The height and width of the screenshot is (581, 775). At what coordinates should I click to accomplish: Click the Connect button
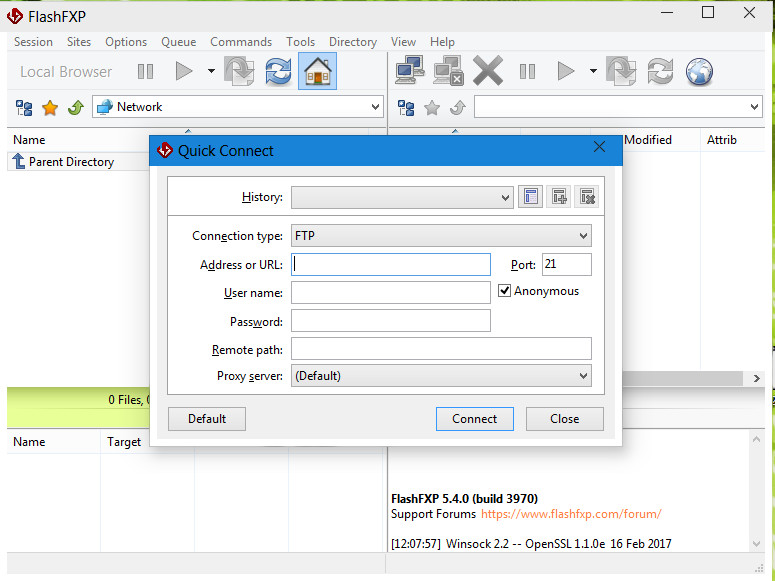click(474, 419)
